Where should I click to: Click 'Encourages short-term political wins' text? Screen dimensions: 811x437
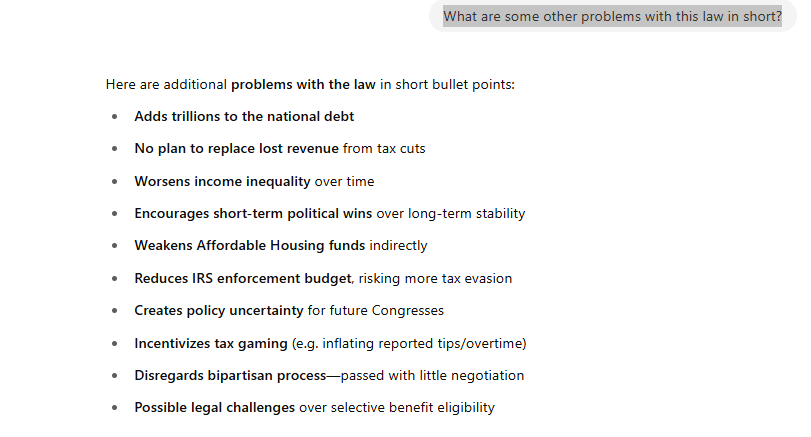(x=253, y=214)
